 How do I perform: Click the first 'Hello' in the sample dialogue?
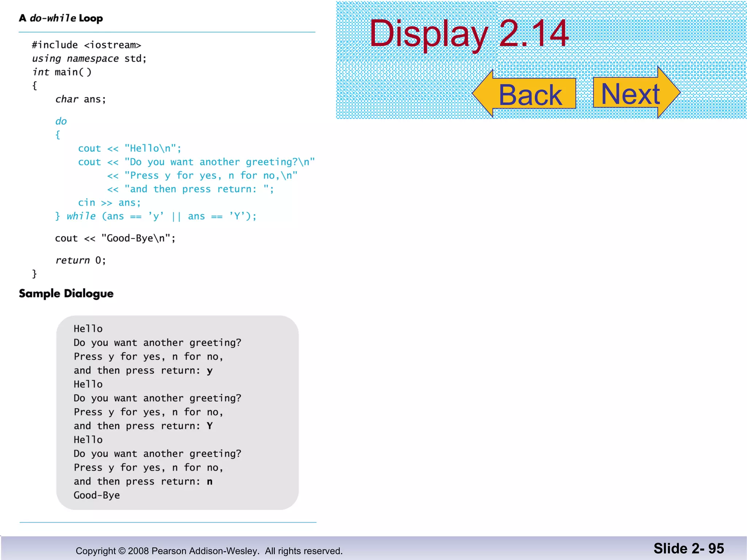point(88,329)
